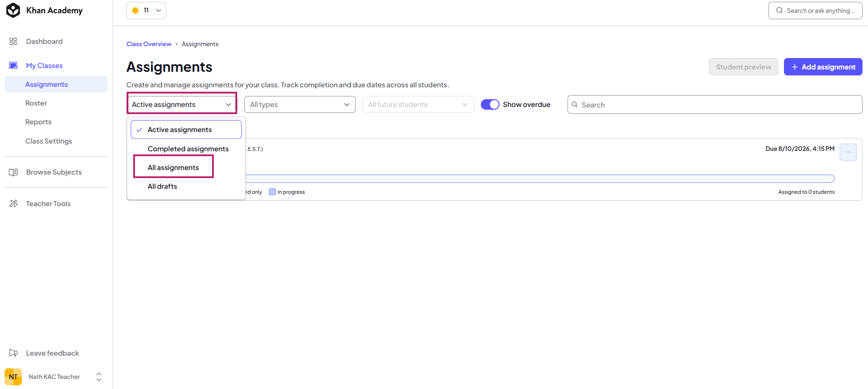Screen dimensions: 868x389
Task: Click the Teacher Tools wand icon
Action: click(14, 204)
